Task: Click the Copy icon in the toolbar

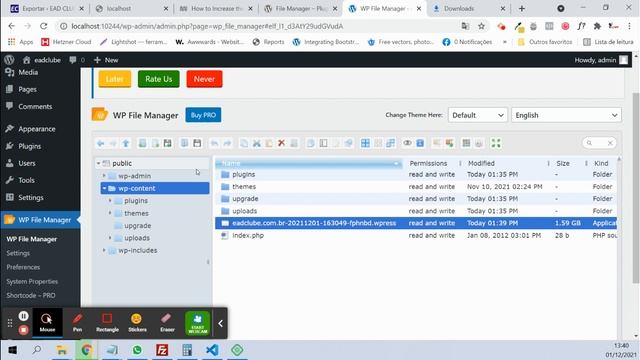Action: (244, 143)
